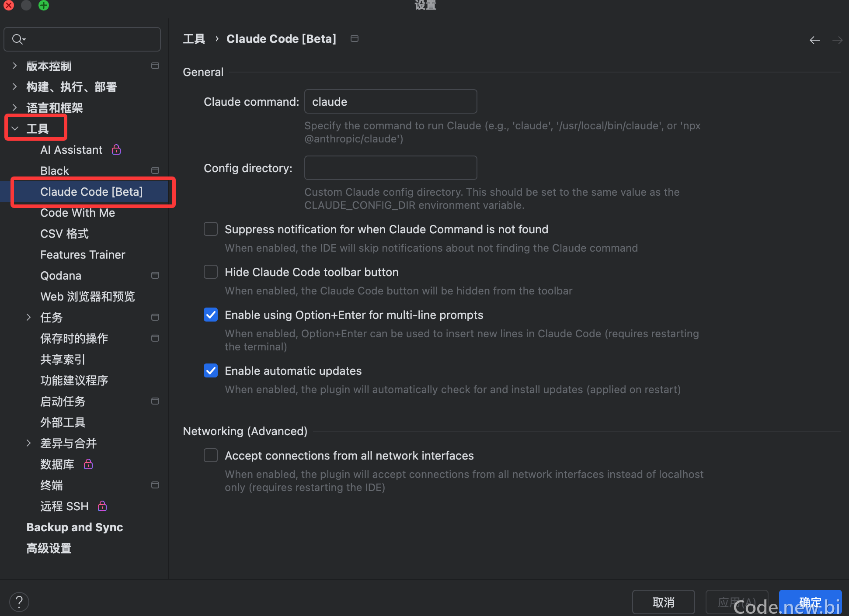This screenshot has width=849, height=616.
Task: Expand the 版本控制 tree section
Action: (15, 66)
